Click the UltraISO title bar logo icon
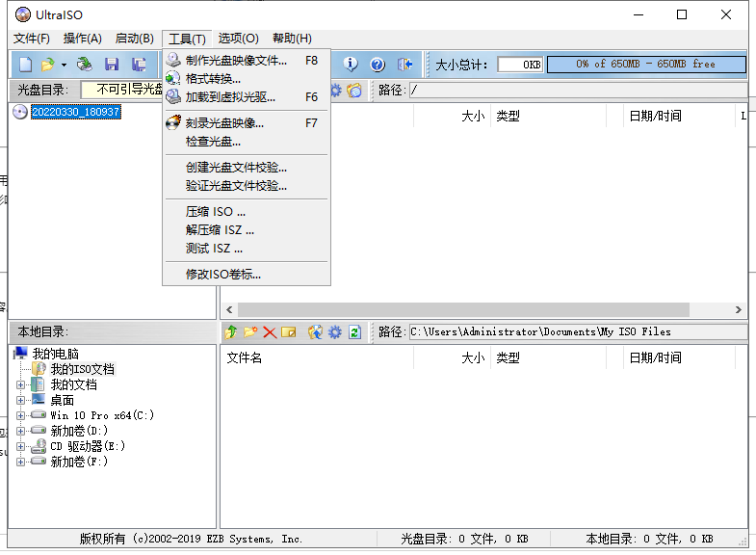Screen dimensions: 756x555 coord(23,15)
